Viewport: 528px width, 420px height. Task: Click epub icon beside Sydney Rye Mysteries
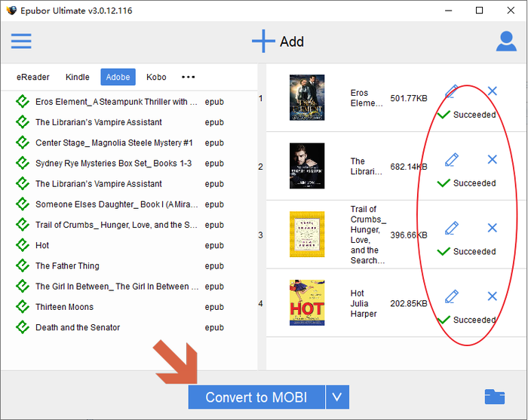click(23, 163)
